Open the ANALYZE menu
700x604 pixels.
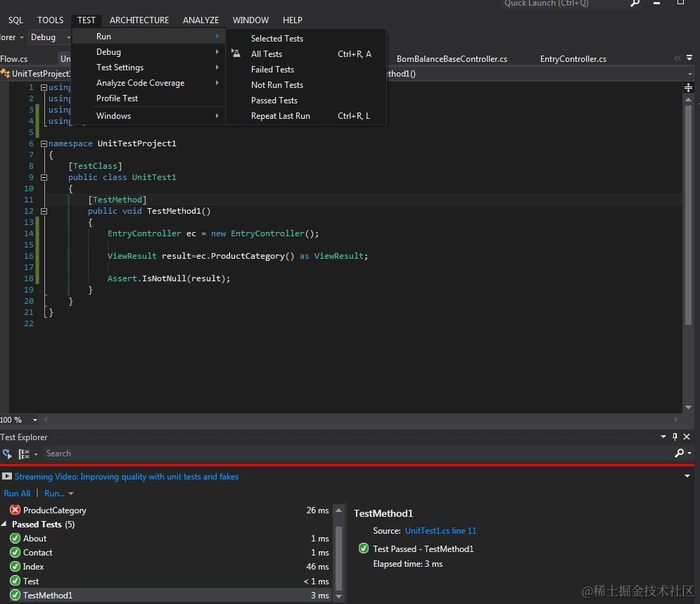(201, 20)
